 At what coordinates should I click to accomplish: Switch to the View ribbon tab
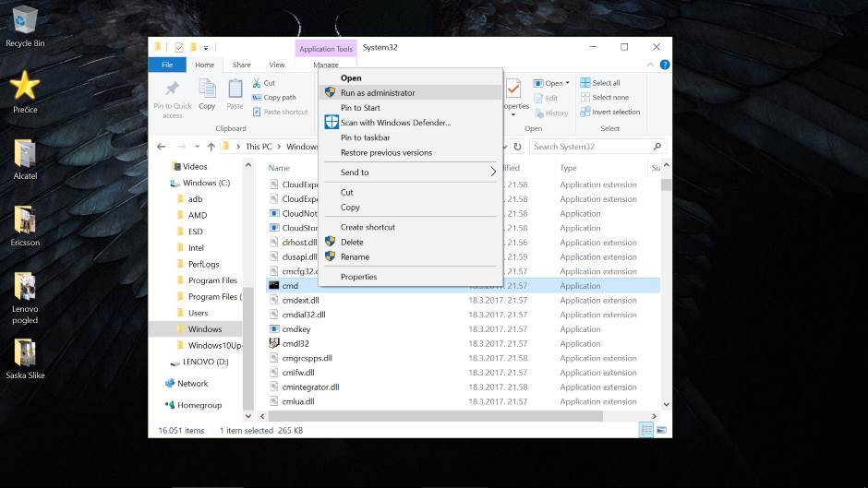pyautogui.click(x=276, y=65)
